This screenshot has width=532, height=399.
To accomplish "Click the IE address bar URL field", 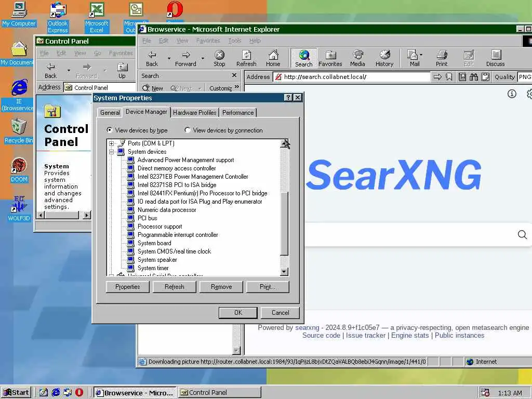I will [x=352, y=77].
